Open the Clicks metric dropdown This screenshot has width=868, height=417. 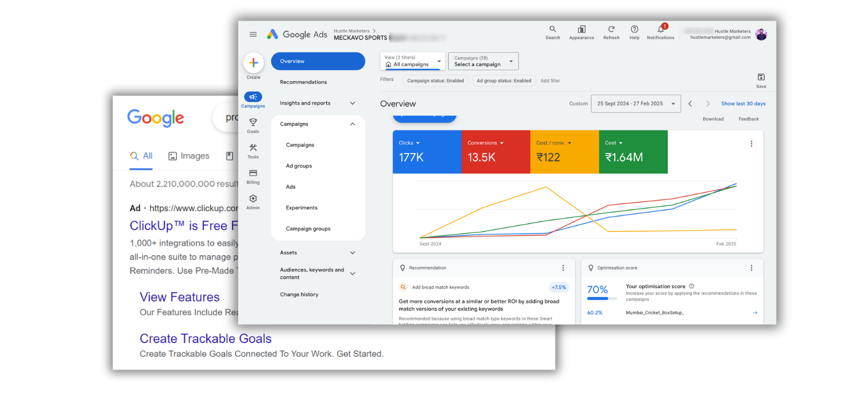coord(409,143)
